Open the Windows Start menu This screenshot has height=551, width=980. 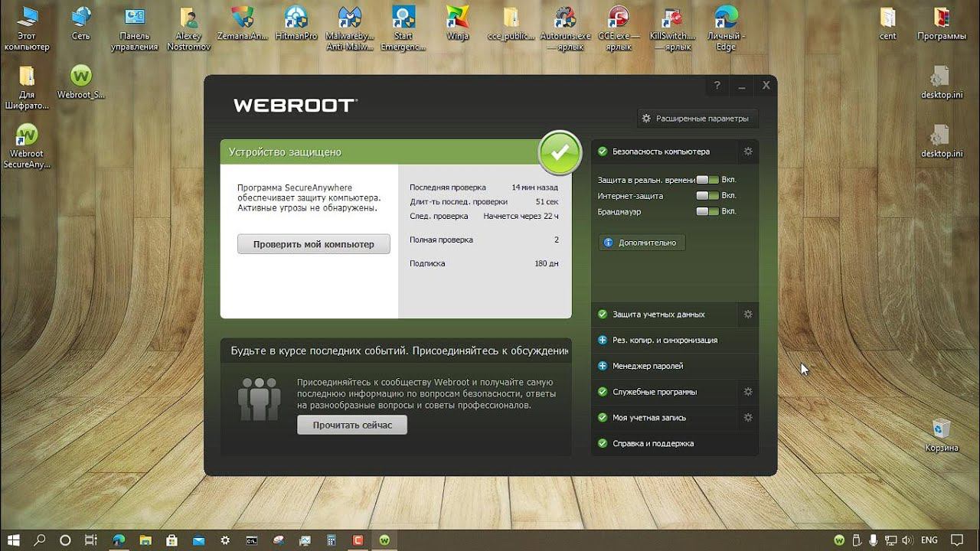[15, 540]
